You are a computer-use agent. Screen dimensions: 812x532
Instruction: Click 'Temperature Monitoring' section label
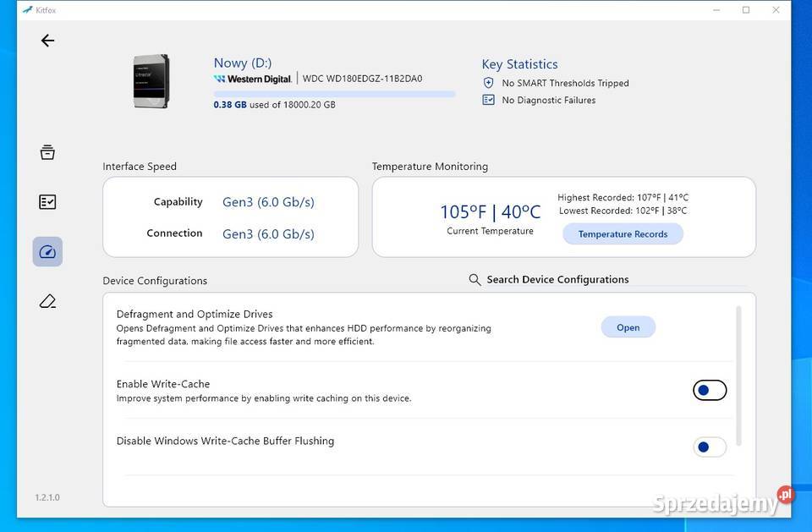pyautogui.click(x=430, y=167)
